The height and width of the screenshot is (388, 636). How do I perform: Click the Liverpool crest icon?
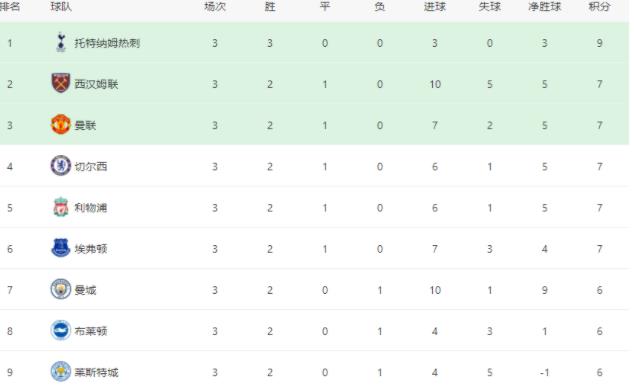pyautogui.click(x=61, y=207)
